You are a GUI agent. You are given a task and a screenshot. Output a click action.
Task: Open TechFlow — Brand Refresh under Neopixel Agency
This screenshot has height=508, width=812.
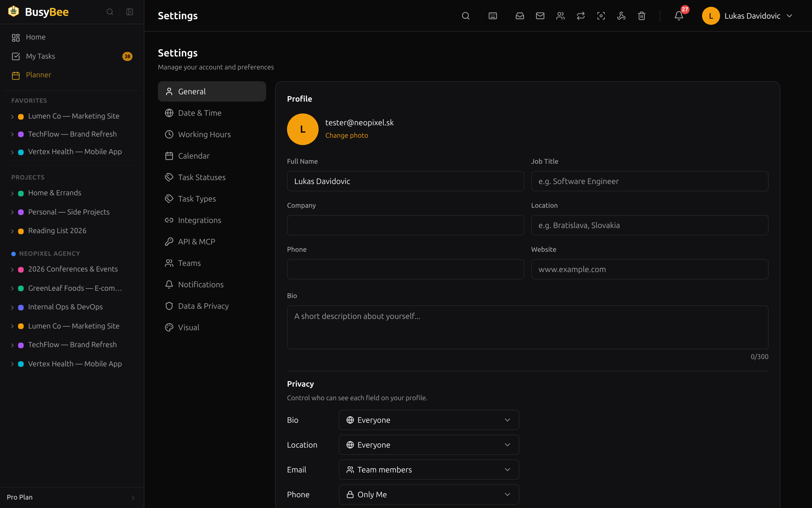(x=72, y=345)
